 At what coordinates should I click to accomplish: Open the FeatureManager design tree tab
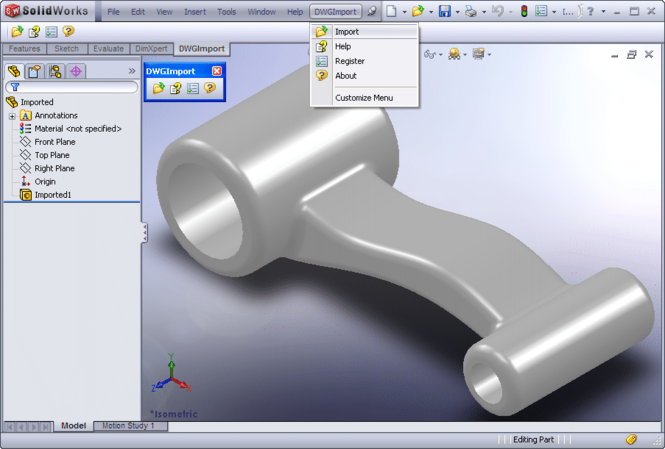pos(14,71)
